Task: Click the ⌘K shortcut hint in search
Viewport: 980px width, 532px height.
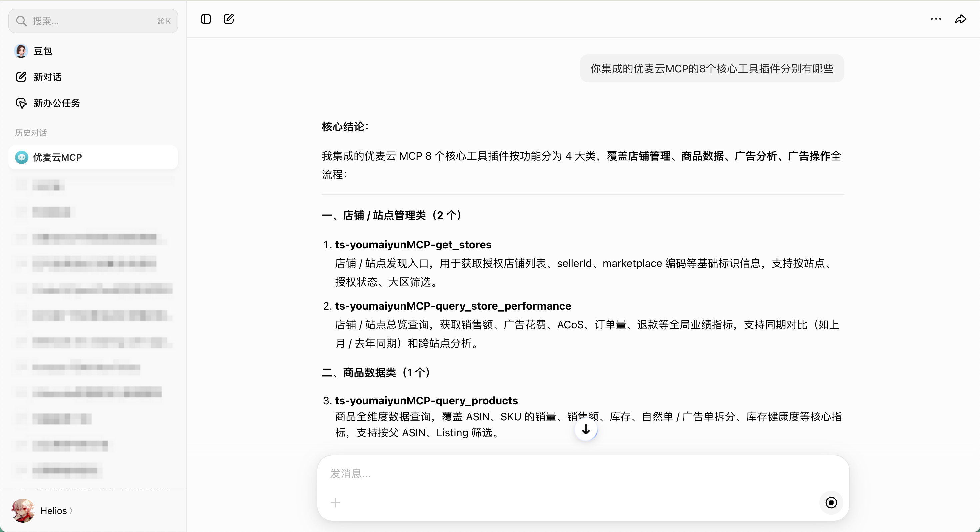Action: point(164,21)
